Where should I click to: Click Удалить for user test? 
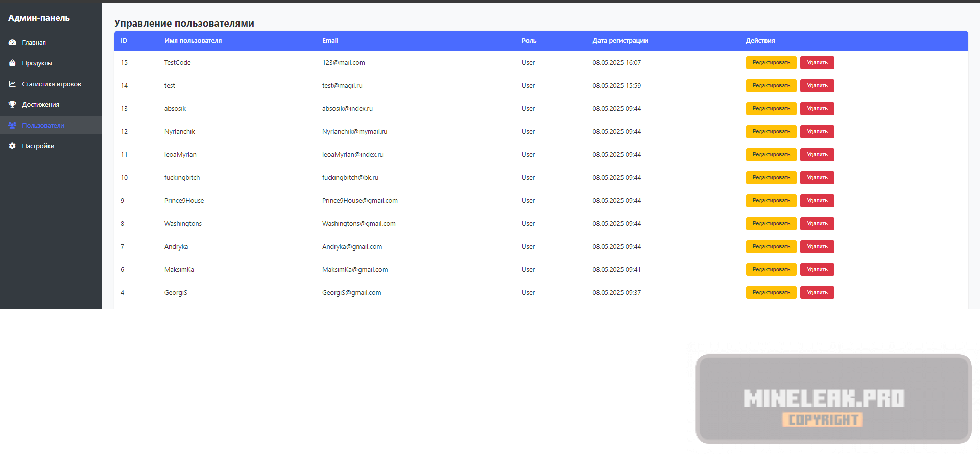(817, 85)
